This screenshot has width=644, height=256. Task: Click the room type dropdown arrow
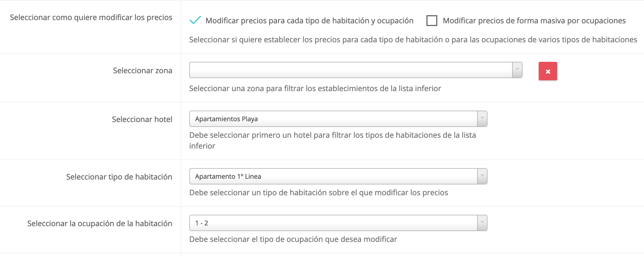click(x=482, y=176)
